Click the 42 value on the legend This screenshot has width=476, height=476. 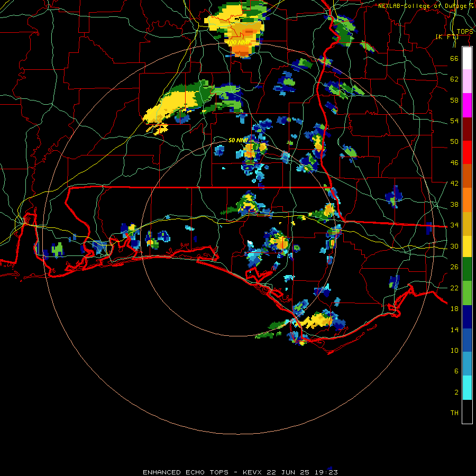tap(454, 184)
